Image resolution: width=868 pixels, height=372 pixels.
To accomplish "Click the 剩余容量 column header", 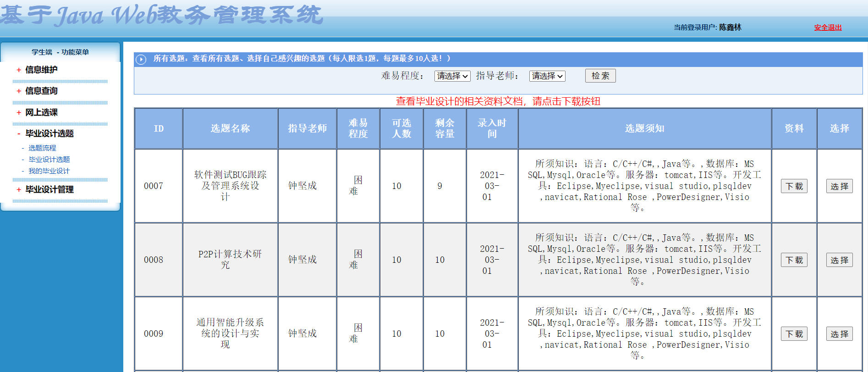I will (x=445, y=129).
